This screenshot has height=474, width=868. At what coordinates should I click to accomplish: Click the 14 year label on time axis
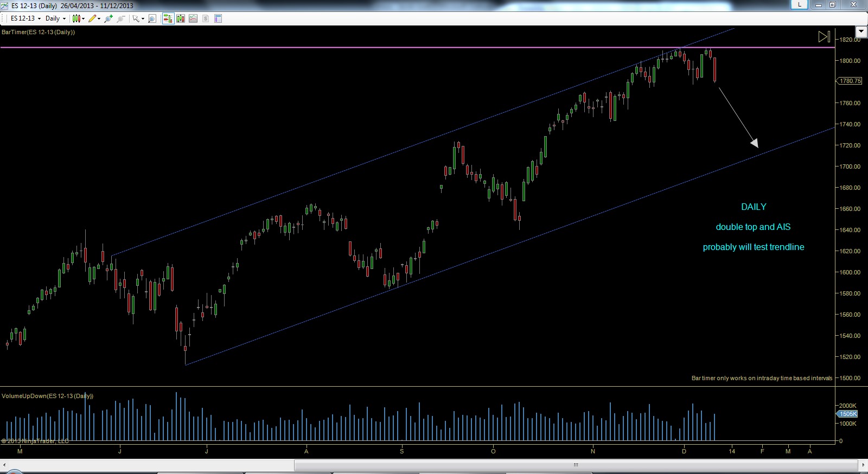tap(732, 451)
